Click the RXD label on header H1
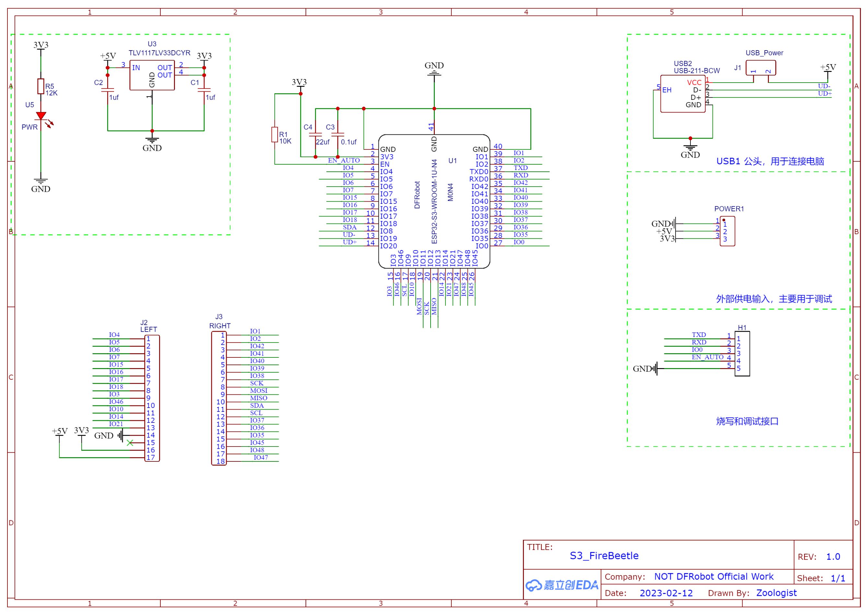The image size is (868, 615). 699,342
